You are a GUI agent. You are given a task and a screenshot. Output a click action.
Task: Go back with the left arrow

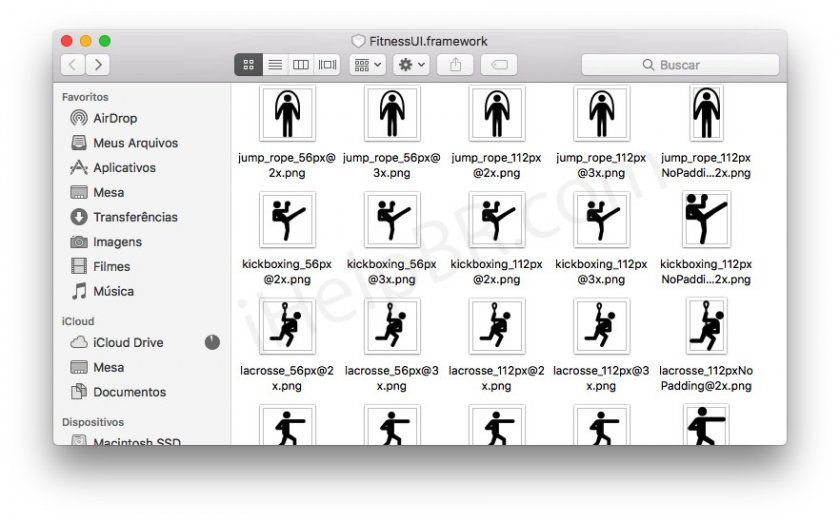click(x=73, y=65)
